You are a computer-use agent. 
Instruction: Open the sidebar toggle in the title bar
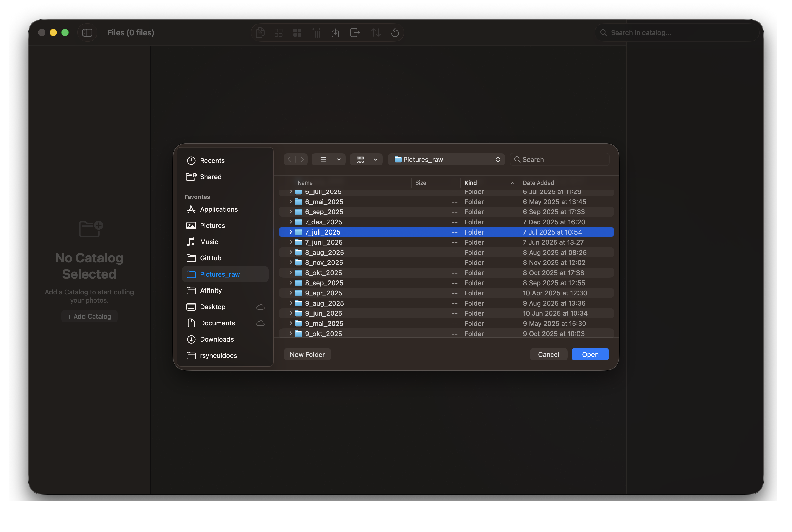pyautogui.click(x=88, y=32)
